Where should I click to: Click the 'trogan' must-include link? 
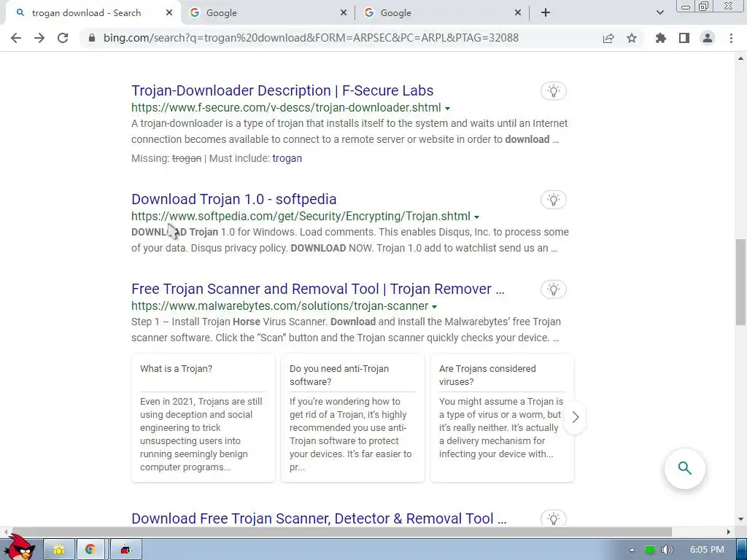pyautogui.click(x=287, y=158)
